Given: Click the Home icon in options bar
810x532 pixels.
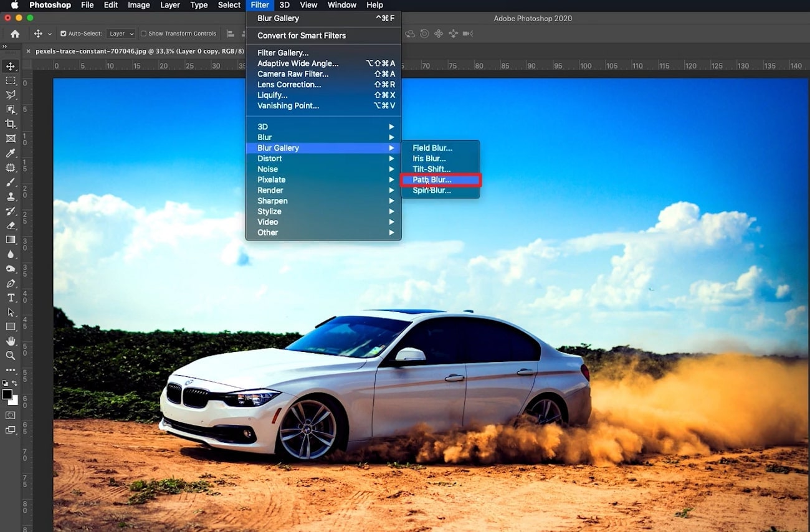Looking at the screenshot, I should pos(15,34).
